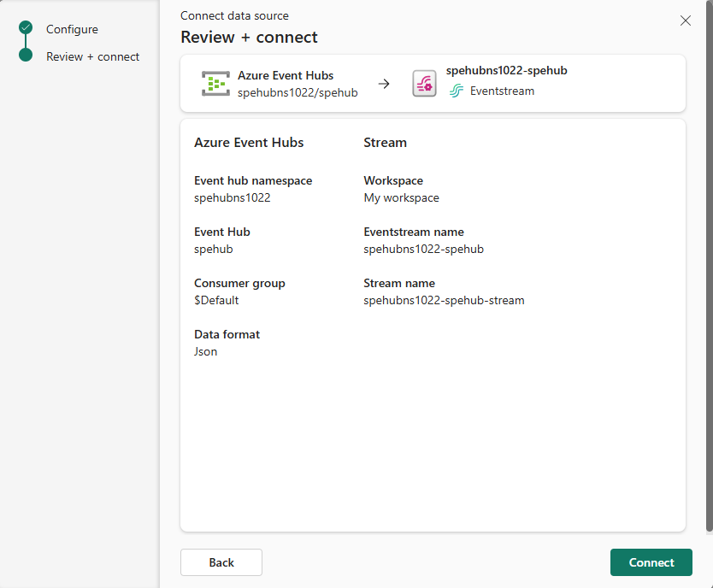
Task: Select the Configure step in the wizard
Action: pyautogui.click(x=72, y=29)
